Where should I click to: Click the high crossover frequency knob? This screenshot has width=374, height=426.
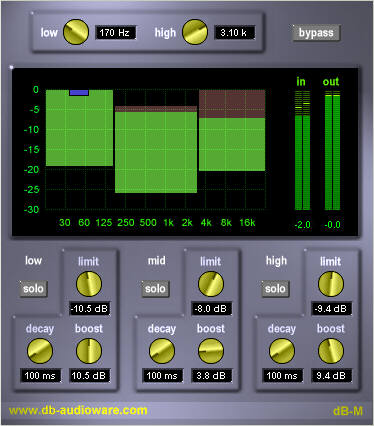pyautogui.click(x=195, y=32)
